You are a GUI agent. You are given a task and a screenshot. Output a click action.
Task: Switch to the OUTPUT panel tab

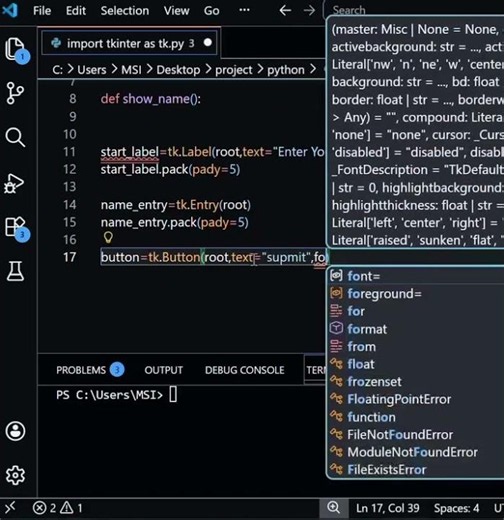point(164,370)
